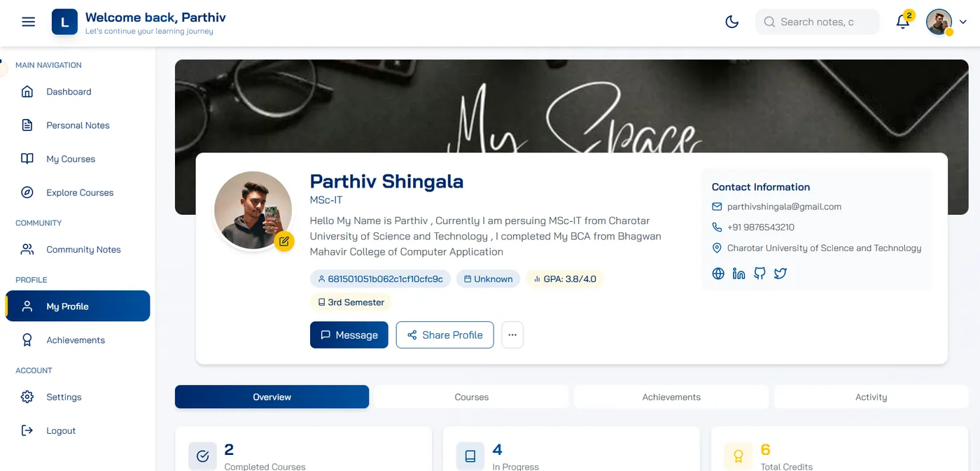The width and height of the screenshot is (980, 471).
Task: Click Charotar University location text
Action: (824, 248)
